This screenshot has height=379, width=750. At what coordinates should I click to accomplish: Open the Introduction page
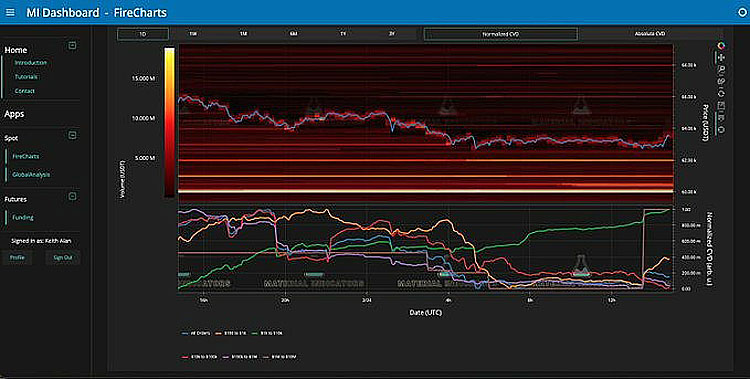(x=31, y=63)
